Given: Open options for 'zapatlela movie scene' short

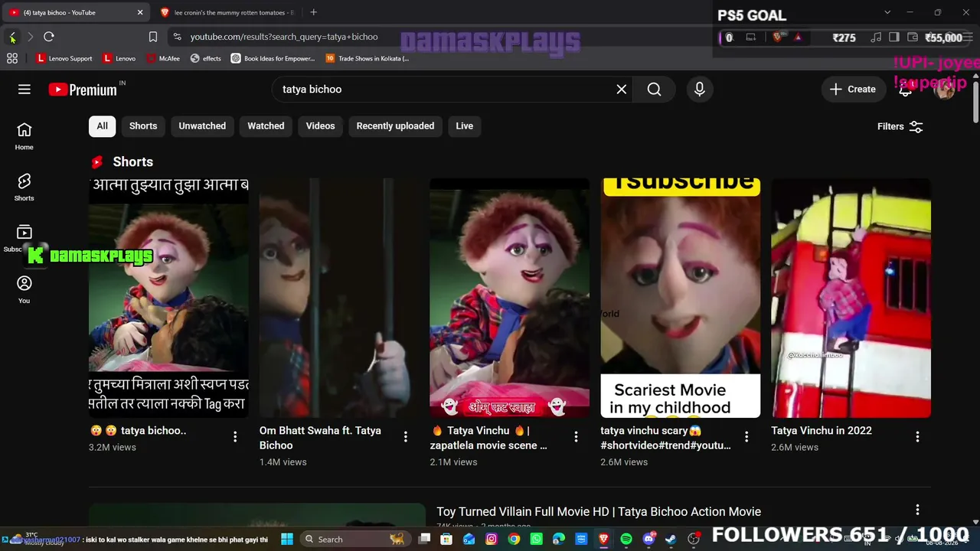Looking at the screenshot, I should coord(577,436).
